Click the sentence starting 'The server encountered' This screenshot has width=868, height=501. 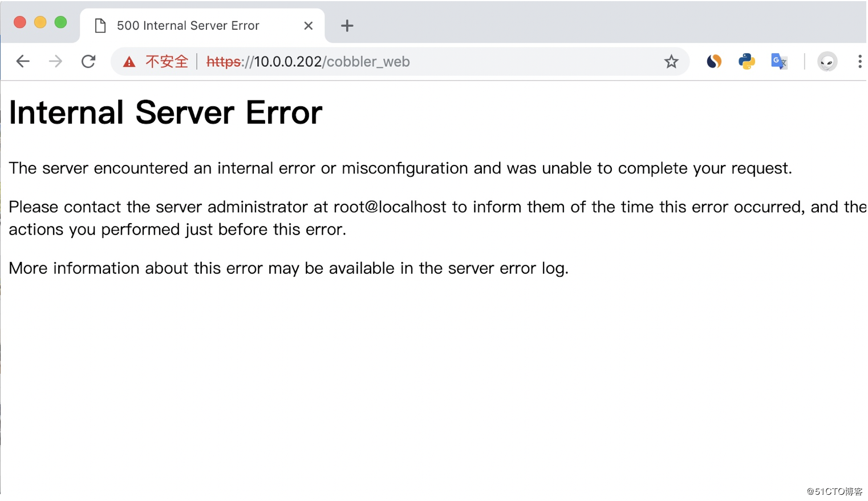pyautogui.click(x=400, y=168)
